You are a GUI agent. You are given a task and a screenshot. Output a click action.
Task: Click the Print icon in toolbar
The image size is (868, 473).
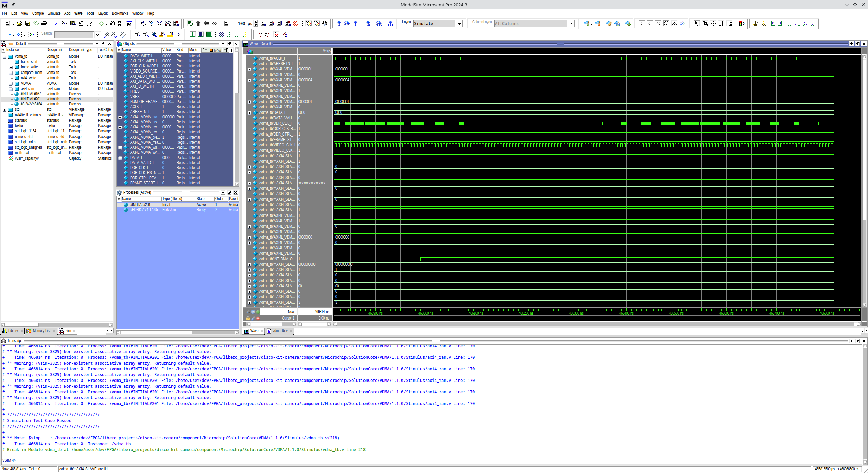click(44, 23)
